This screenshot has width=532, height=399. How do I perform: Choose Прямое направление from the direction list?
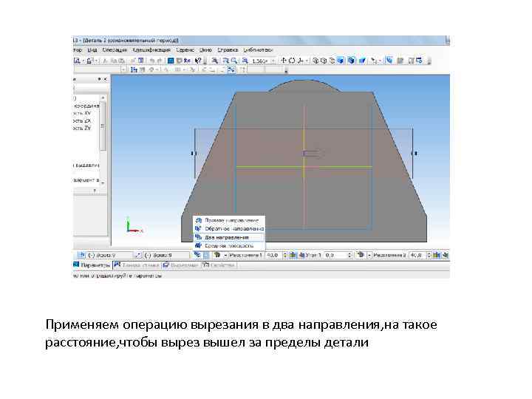click(x=229, y=220)
